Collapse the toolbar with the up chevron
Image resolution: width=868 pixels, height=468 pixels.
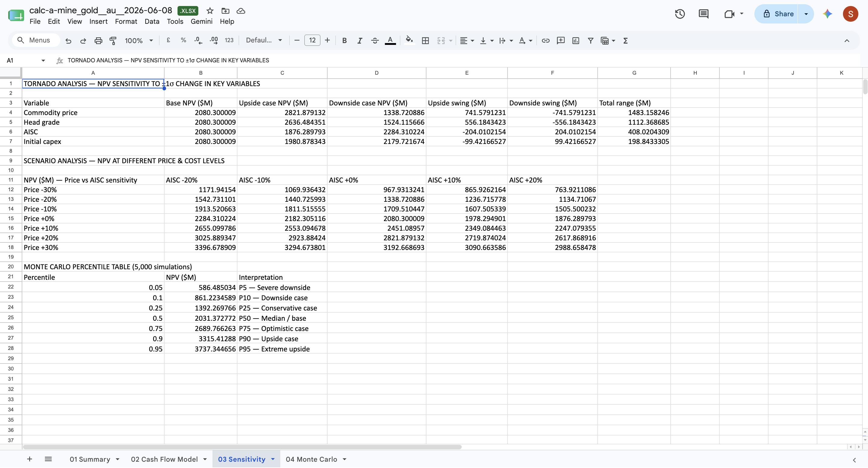click(x=847, y=41)
